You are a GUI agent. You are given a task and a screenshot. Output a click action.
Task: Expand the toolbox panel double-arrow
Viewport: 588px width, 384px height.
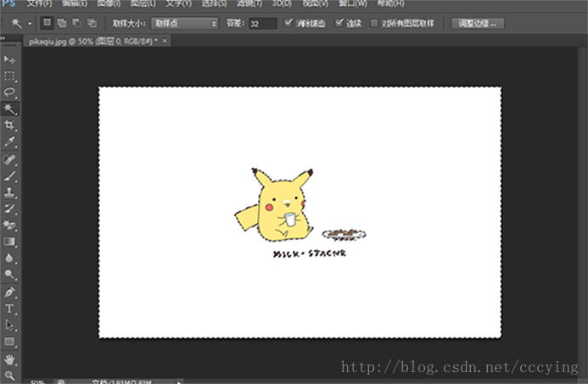pos(3,38)
